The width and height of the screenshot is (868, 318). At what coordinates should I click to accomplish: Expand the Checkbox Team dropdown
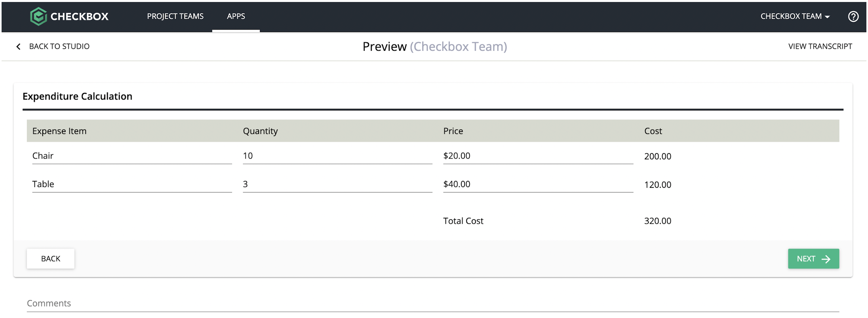pos(795,16)
